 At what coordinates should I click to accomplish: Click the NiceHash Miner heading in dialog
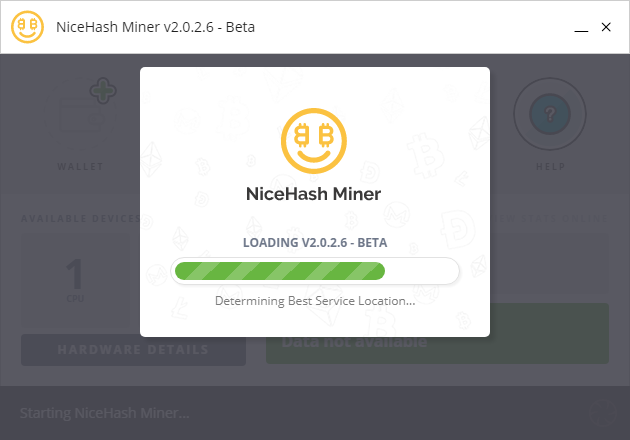[x=313, y=194]
